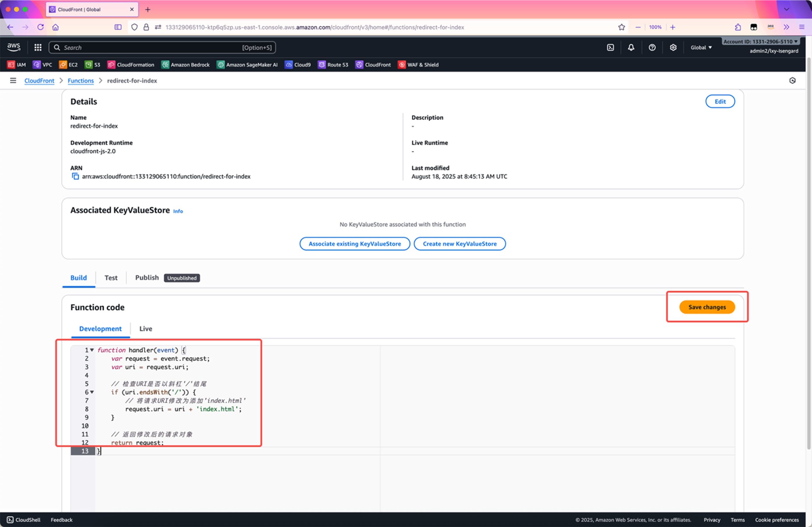This screenshot has height=527, width=812.
Task: Open the notifications bell
Action: pos(631,47)
